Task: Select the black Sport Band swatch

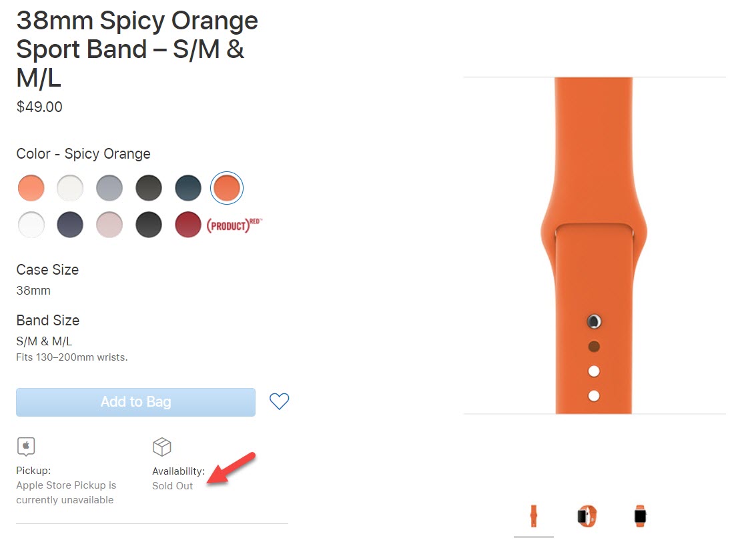Action: tap(148, 225)
